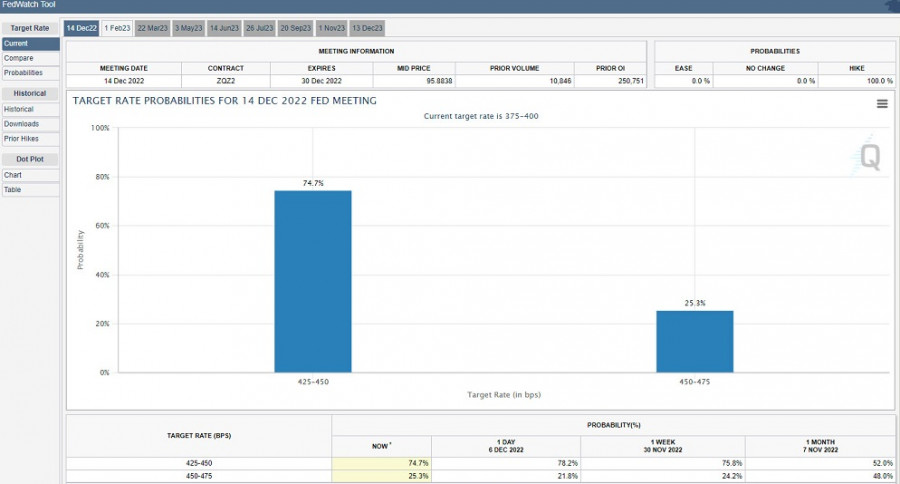Click Current in Target Rate sidebar
This screenshot has width=900, height=484.
[x=30, y=44]
